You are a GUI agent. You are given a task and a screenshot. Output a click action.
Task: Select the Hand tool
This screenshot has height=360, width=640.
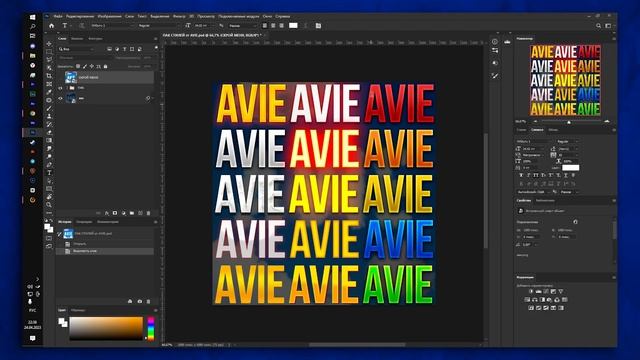pos(49,197)
